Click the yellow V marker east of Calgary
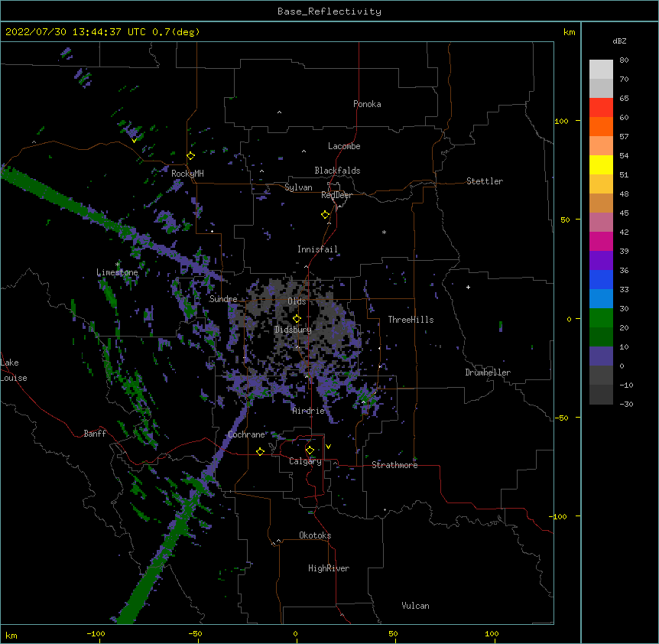The image size is (659, 644). (x=328, y=447)
